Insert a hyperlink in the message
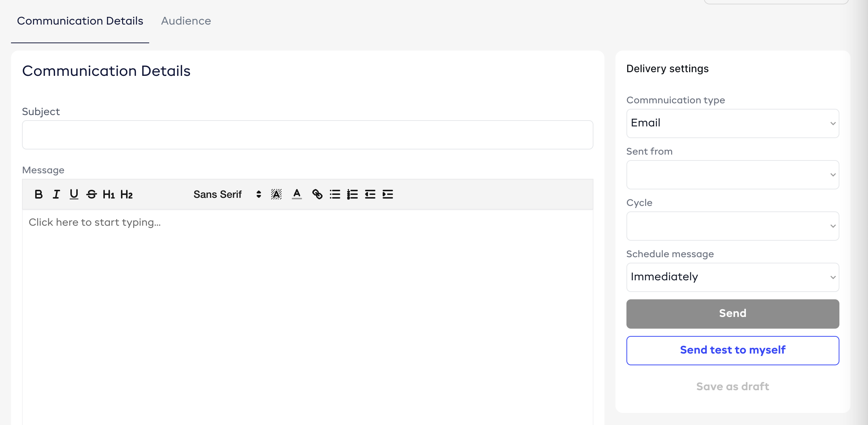The height and width of the screenshot is (425, 868). tap(317, 194)
